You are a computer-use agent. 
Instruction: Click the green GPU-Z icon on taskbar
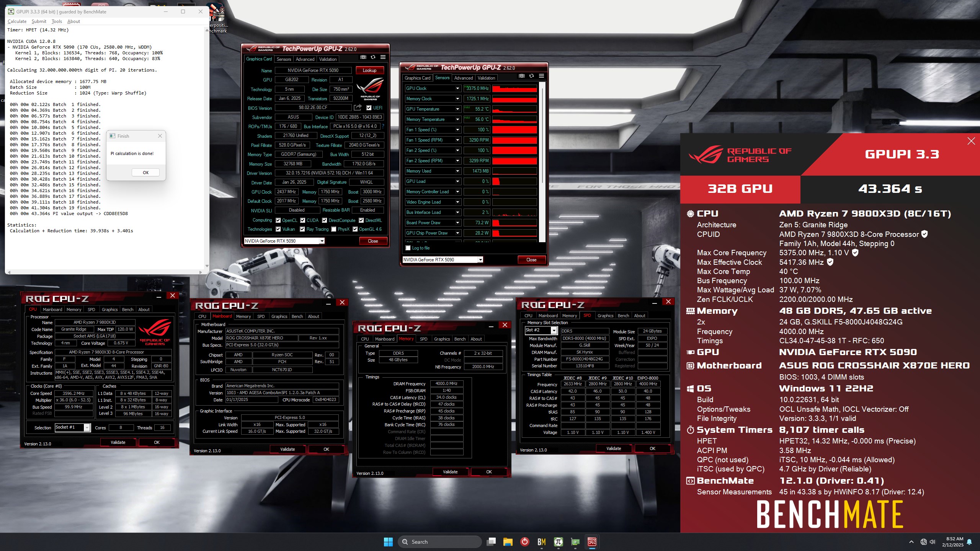click(x=575, y=542)
